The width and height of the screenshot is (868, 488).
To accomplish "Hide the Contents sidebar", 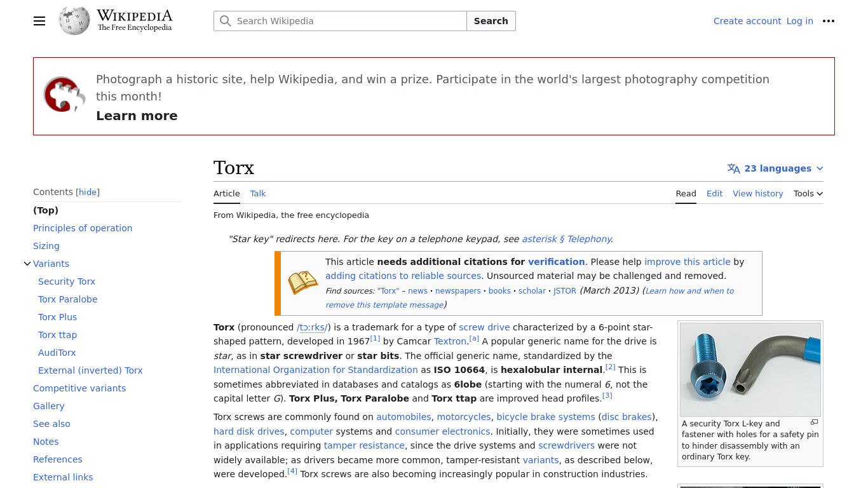I will pyautogui.click(x=88, y=193).
